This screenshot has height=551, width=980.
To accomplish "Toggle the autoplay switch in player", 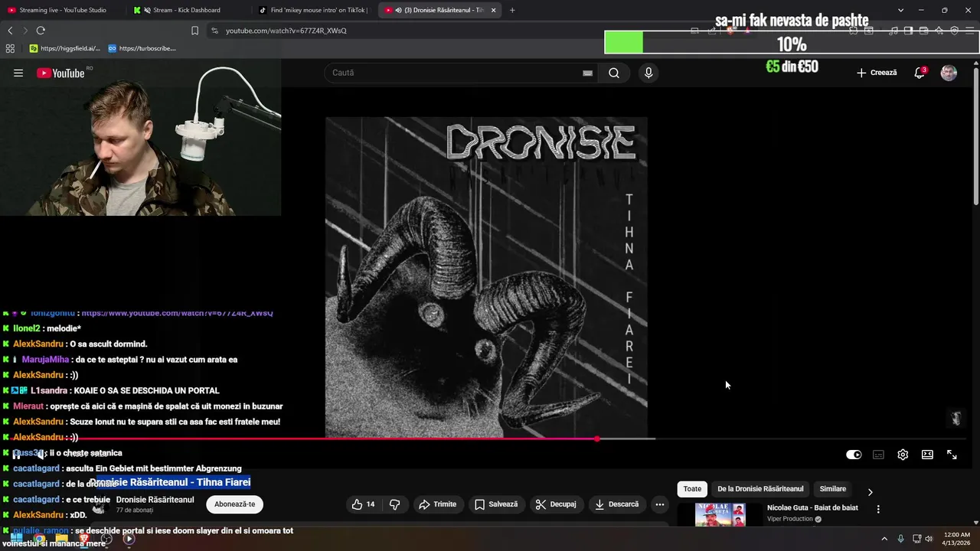I will (854, 455).
